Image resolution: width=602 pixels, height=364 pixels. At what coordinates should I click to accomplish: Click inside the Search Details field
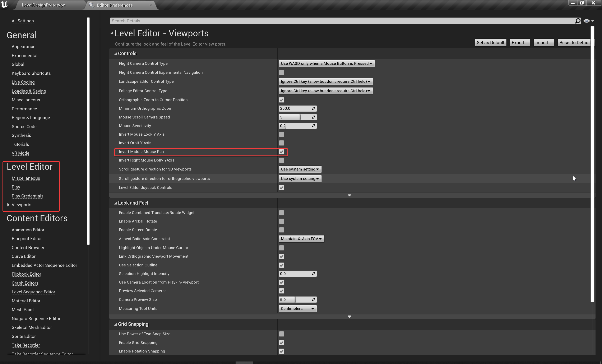pos(220,21)
